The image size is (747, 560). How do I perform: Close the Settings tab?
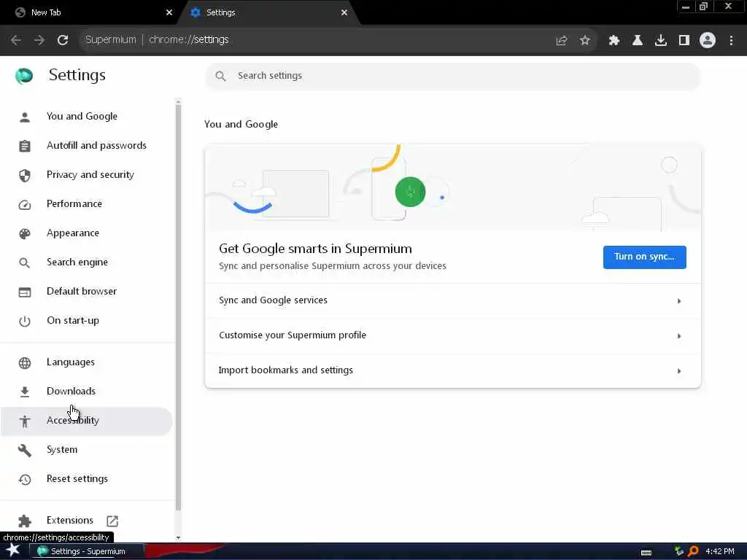344,12
